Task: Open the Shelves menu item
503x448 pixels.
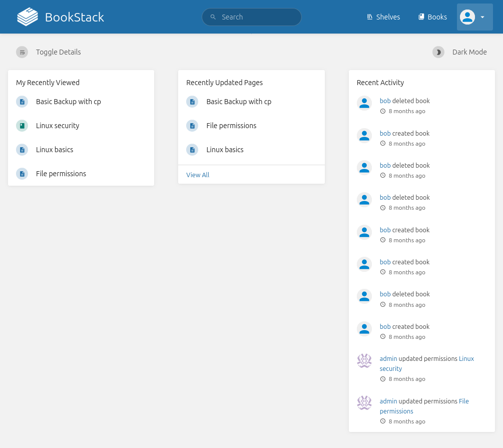Action: tap(388, 17)
